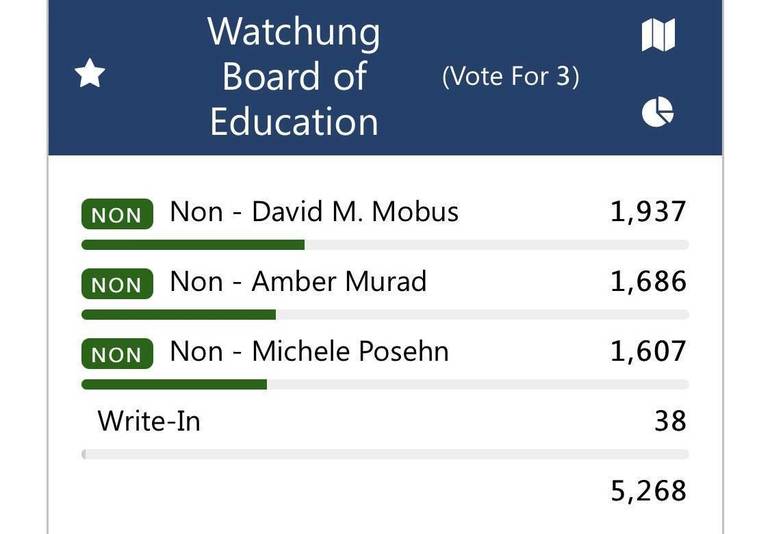Click the NON badge beside Michele Posehn
770x534 pixels.
point(117,354)
